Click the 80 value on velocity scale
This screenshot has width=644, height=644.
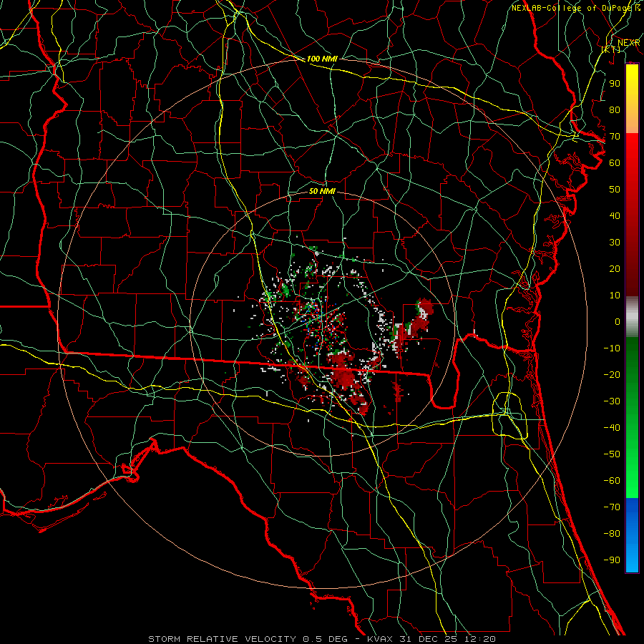click(615, 110)
